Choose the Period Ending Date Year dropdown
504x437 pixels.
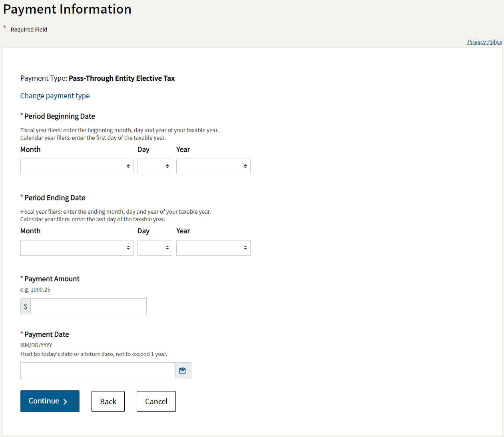tap(213, 248)
